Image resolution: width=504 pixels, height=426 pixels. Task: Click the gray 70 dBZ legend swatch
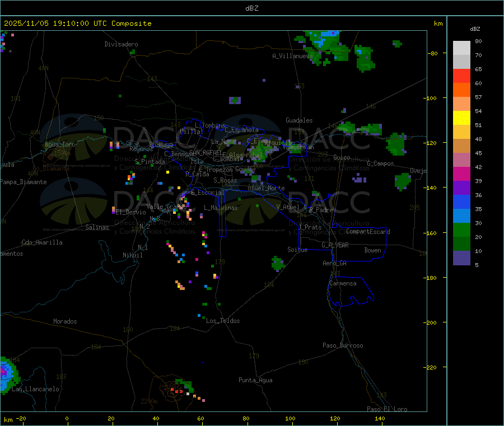[461, 62]
